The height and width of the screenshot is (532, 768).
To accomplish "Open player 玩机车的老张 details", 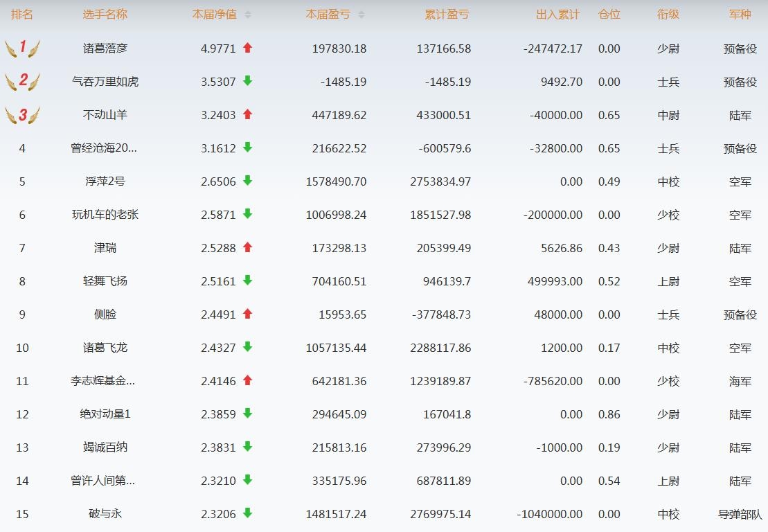I will tap(105, 215).
